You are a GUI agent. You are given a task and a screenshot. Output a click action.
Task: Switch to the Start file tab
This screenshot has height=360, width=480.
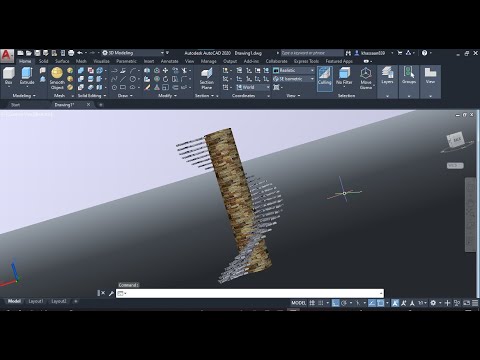(15, 105)
